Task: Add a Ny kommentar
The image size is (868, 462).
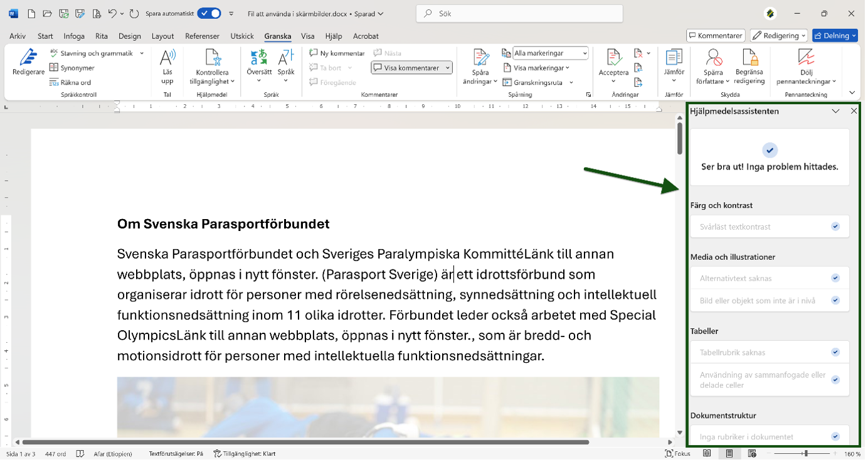Action: coord(337,53)
